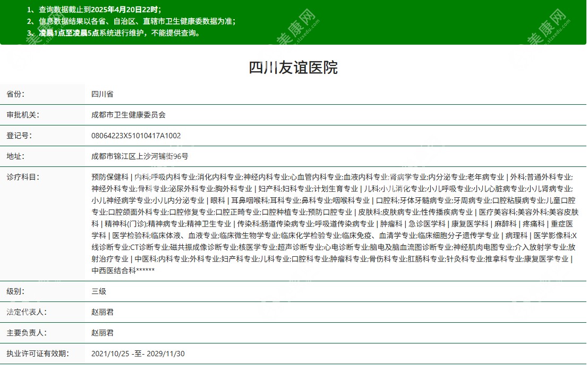
Task: Click the 四川省 value
Action: coord(103,94)
